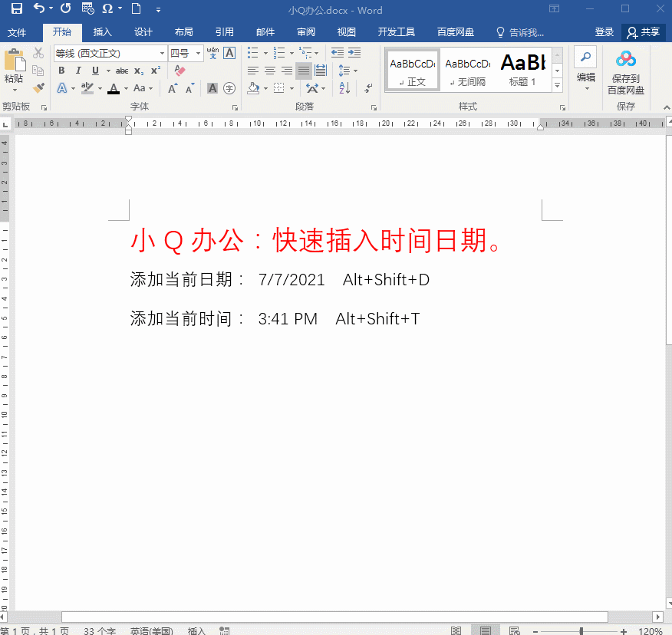Image resolution: width=672 pixels, height=635 pixels.
Task: Expand bullet list dropdown arrow
Action: pyautogui.click(x=265, y=53)
